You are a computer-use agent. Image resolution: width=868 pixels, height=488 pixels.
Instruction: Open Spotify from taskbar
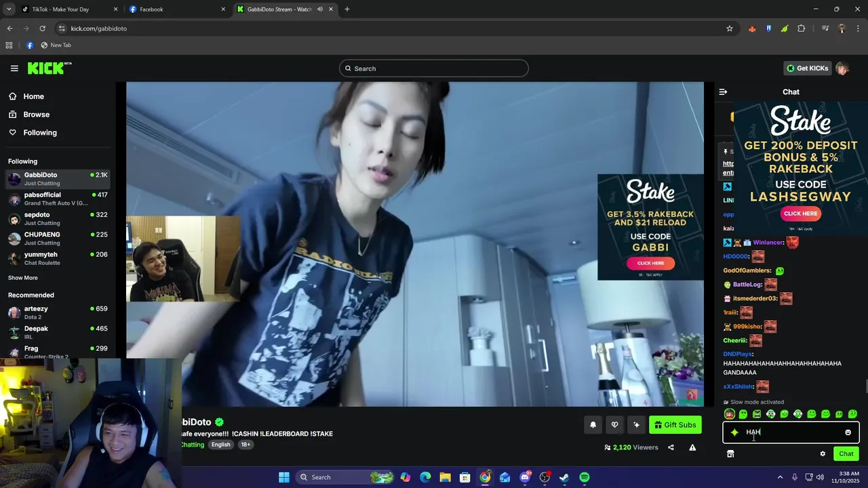(585, 477)
